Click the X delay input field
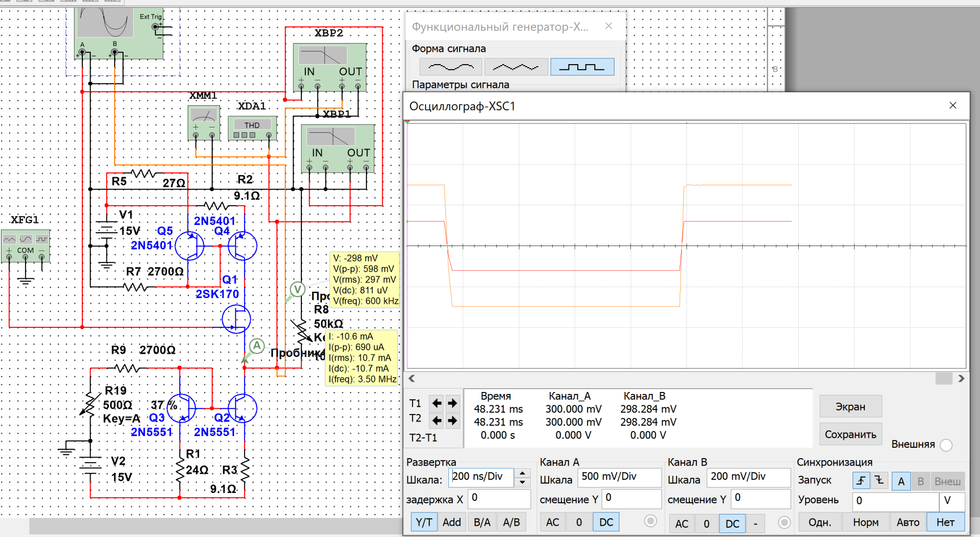 point(499,498)
